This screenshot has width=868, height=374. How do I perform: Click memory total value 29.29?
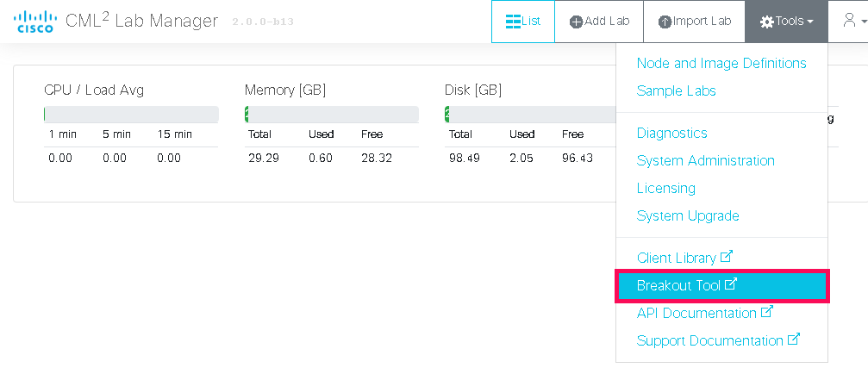(x=264, y=159)
